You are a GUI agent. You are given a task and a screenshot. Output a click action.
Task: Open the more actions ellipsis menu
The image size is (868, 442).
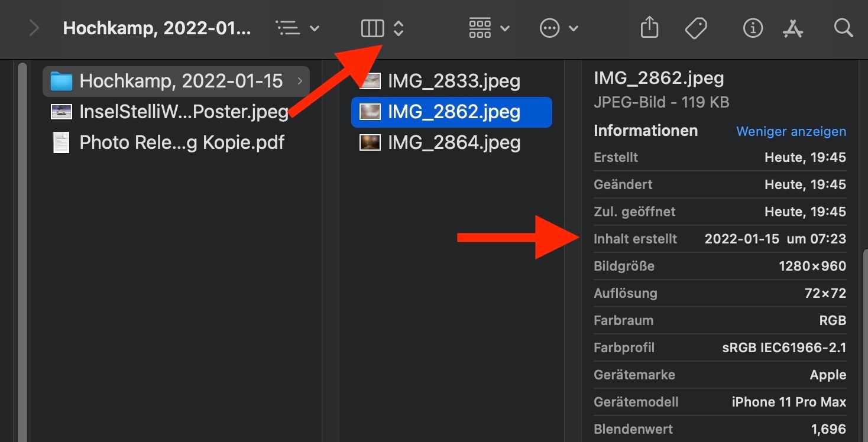pos(559,28)
